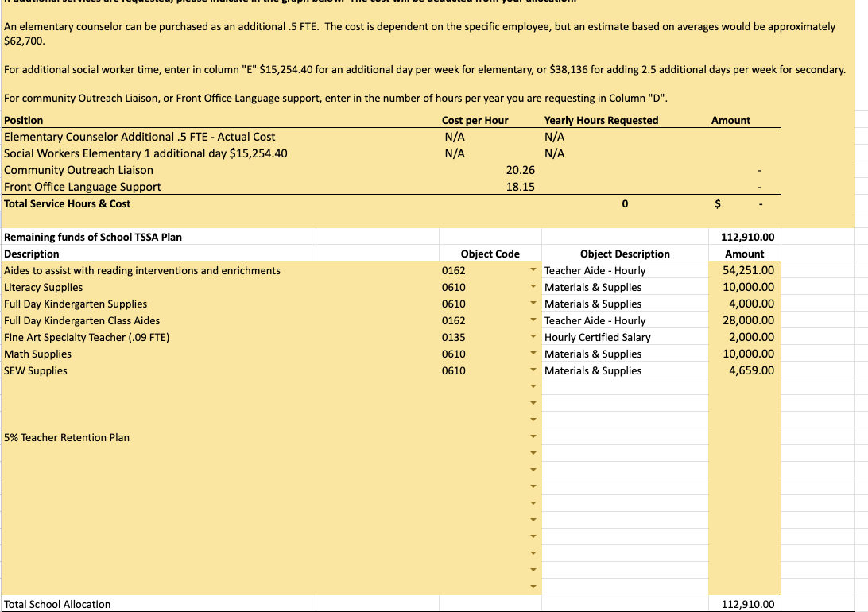
Task: Select the 'Cost per Hour' header cell
Action: pos(490,120)
